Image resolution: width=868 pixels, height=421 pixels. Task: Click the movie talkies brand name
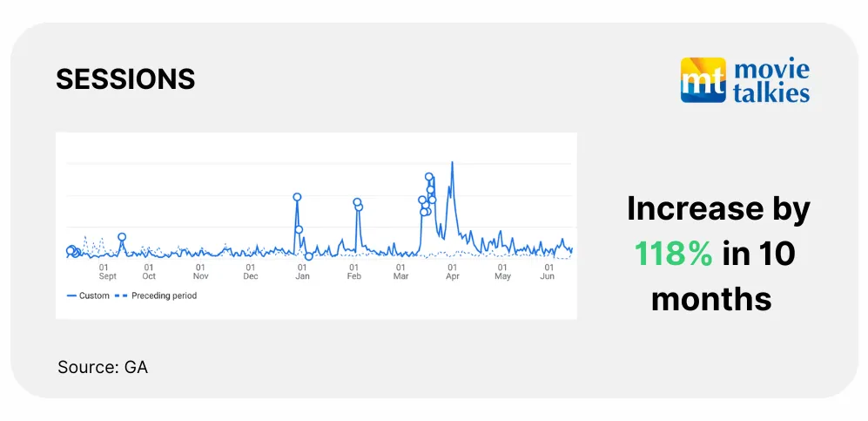coord(772,81)
